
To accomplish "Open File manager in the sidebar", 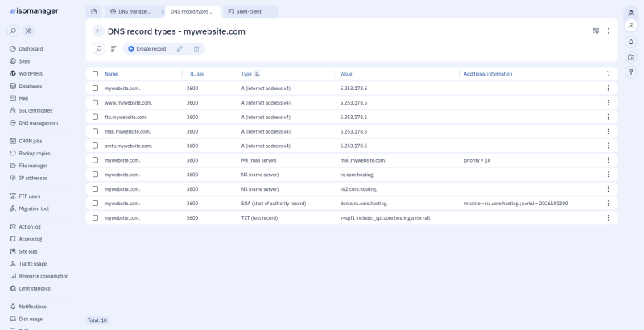I will [29, 166].
